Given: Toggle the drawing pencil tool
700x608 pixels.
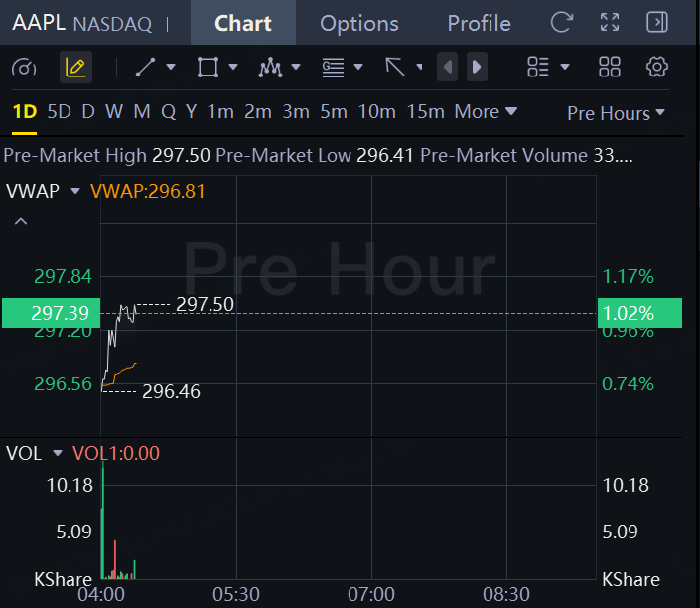Looking at the screenshot, I should (75, 67).
